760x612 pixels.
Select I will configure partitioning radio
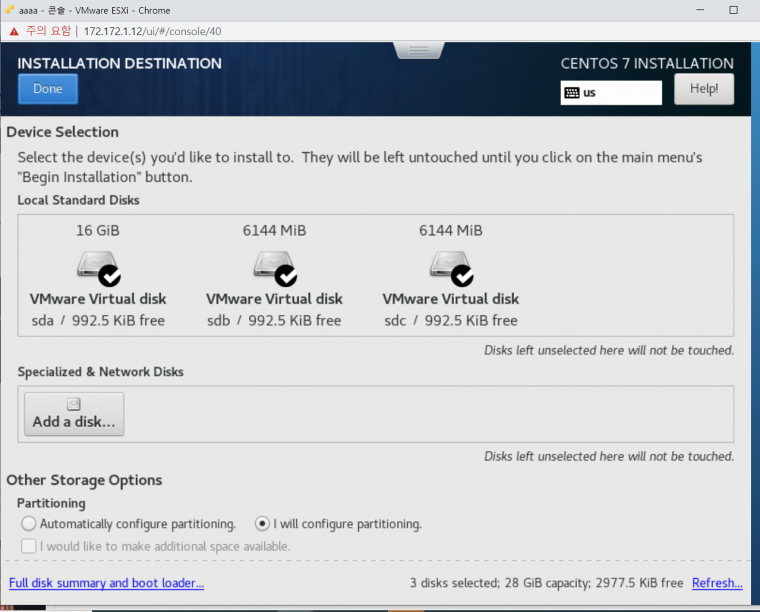click(262, 524)
